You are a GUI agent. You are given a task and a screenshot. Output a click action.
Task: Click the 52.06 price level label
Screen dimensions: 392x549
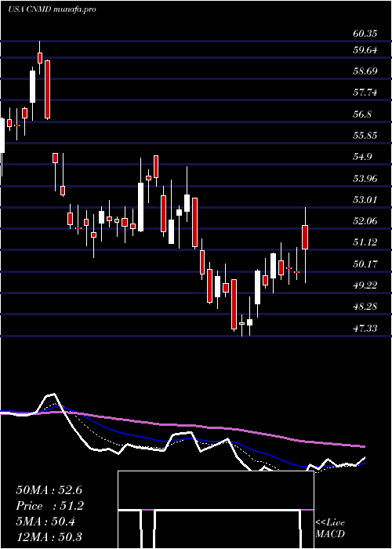coord(365,221)
